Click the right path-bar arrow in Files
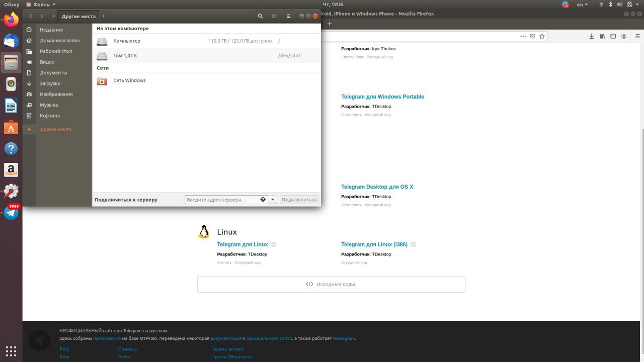The height and width of the screenshot is (362, 644). tap(104, 16)
